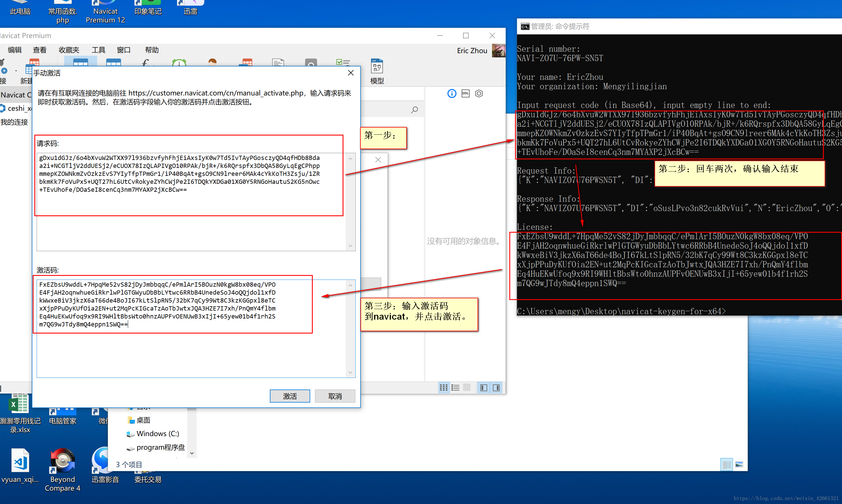This screenshot has width=842, height=504.
Task: Open the connection dropdown arrow in the toolbar
Action: coord(16,71)
